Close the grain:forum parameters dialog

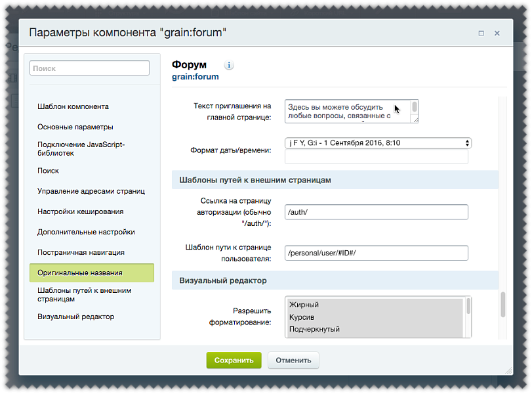[497, 33]
